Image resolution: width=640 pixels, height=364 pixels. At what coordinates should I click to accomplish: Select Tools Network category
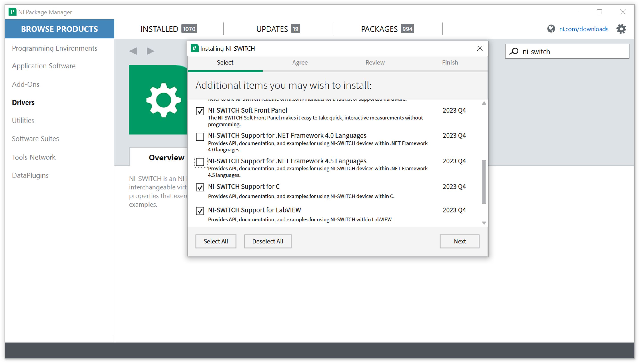[x=34, y=157]
